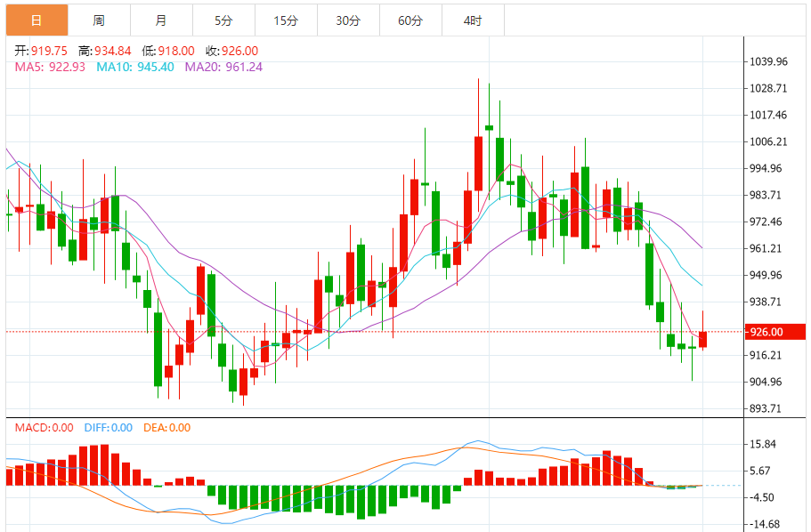
Task: Click the -4.50 MACD axis label
Action: (762, 497)
